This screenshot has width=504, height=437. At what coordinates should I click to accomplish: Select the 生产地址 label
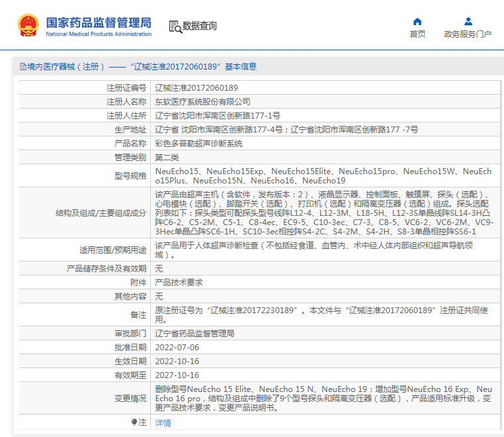click(130, 130)
